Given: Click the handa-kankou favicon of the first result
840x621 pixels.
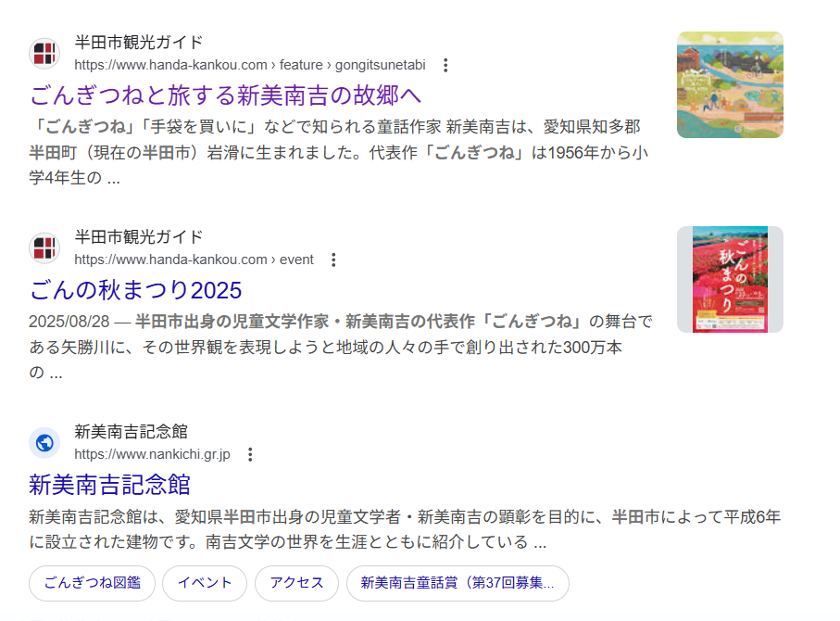Looking at the screenshot, I should 44,54.
